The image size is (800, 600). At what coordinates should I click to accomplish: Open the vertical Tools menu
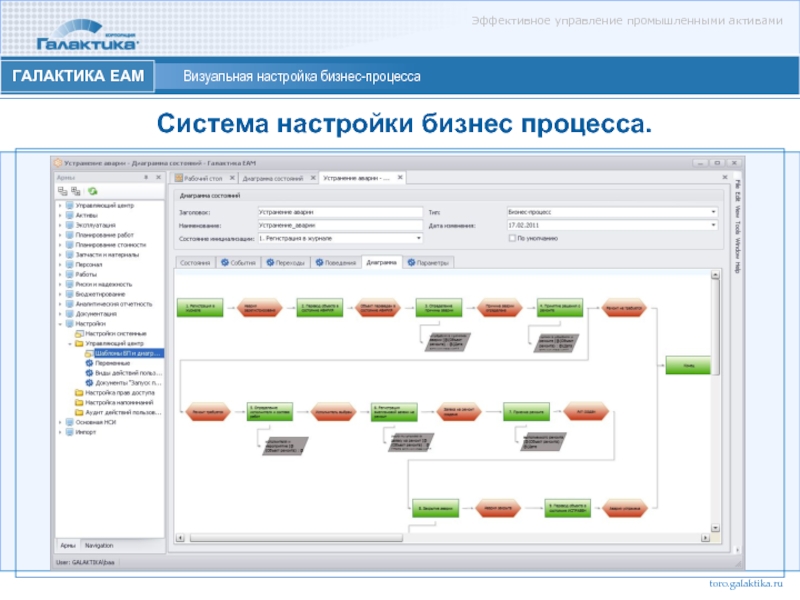tap(737, 228)
